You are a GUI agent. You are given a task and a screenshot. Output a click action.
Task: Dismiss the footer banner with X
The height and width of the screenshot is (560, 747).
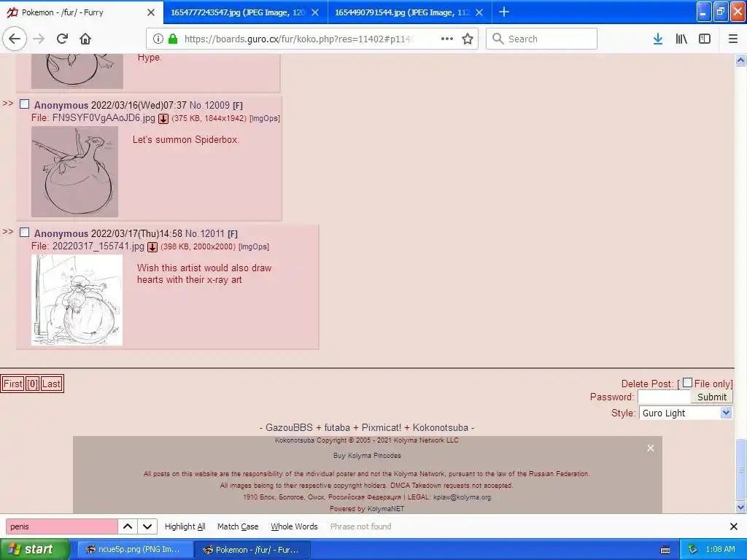click(x=651, y=448)
